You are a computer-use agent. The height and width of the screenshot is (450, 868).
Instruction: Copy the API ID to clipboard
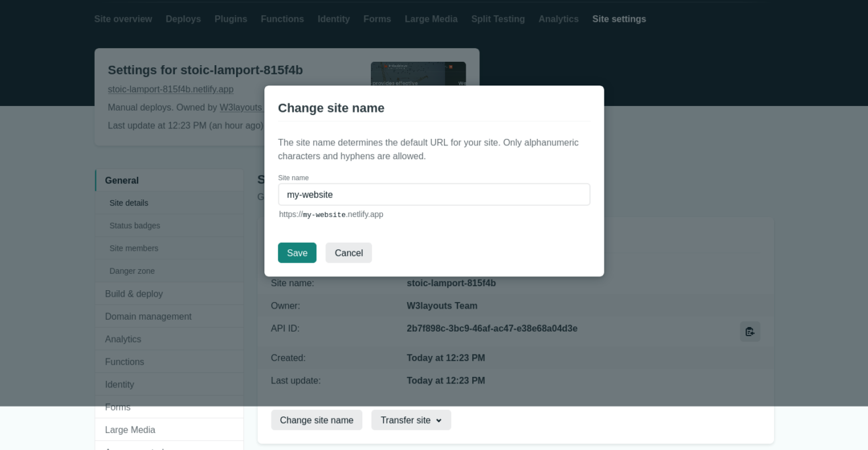(x=750, y=332)
